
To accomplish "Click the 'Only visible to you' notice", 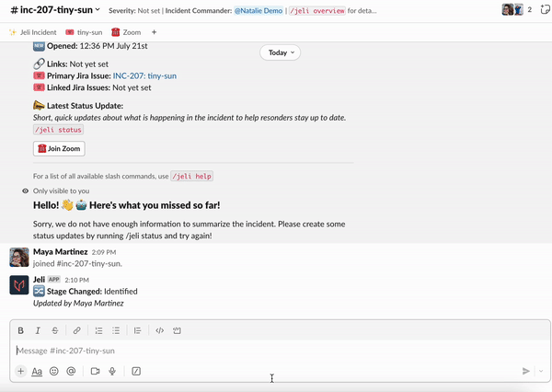I will [62, 190].
